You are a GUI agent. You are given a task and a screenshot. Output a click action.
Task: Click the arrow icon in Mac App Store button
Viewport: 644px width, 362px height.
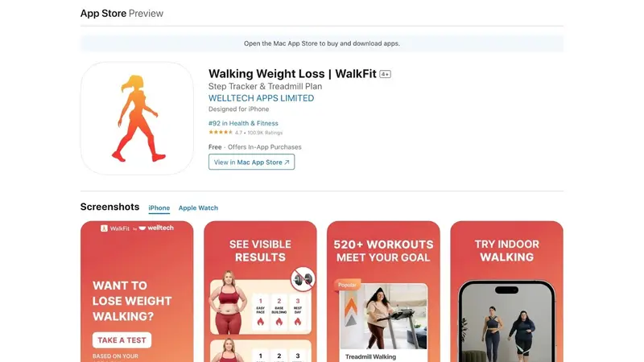(287, 162)
